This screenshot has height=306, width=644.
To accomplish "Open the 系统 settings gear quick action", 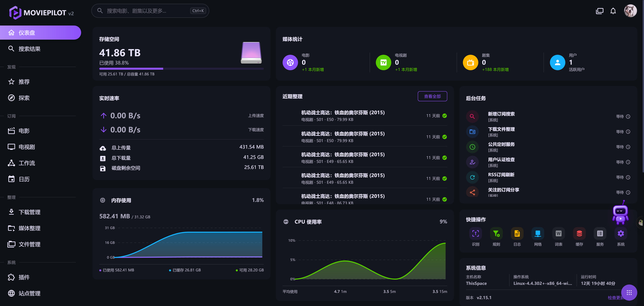I will [621, 237].
